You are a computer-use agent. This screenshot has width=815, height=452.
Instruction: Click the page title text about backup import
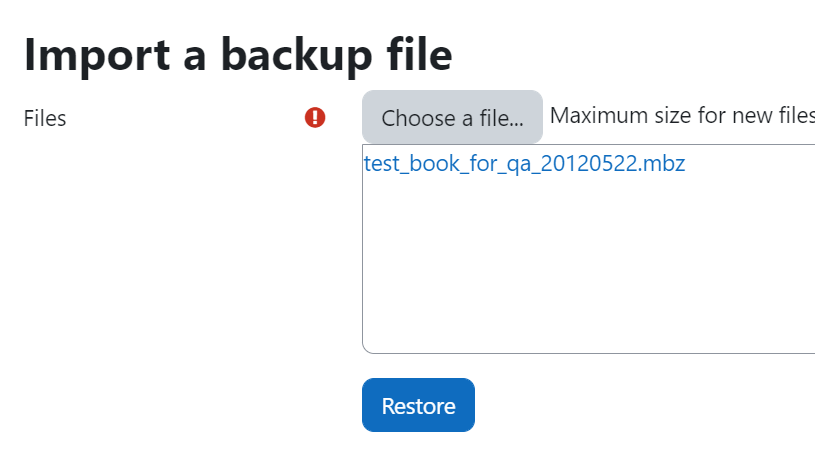point(238,55)
